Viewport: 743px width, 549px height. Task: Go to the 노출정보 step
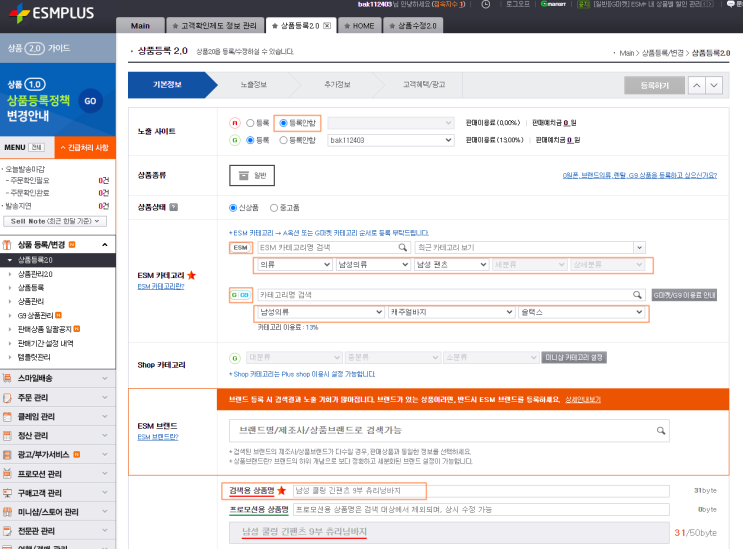tap(254, 85)
